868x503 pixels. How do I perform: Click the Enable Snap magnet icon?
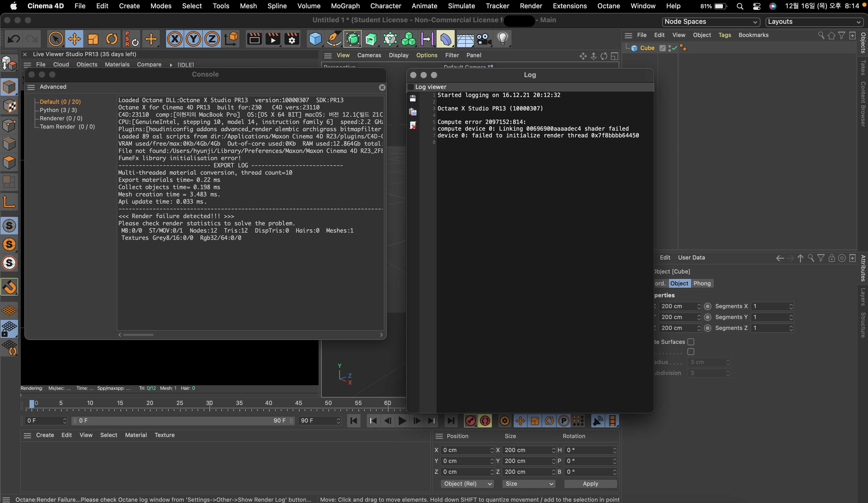[9, 286]
